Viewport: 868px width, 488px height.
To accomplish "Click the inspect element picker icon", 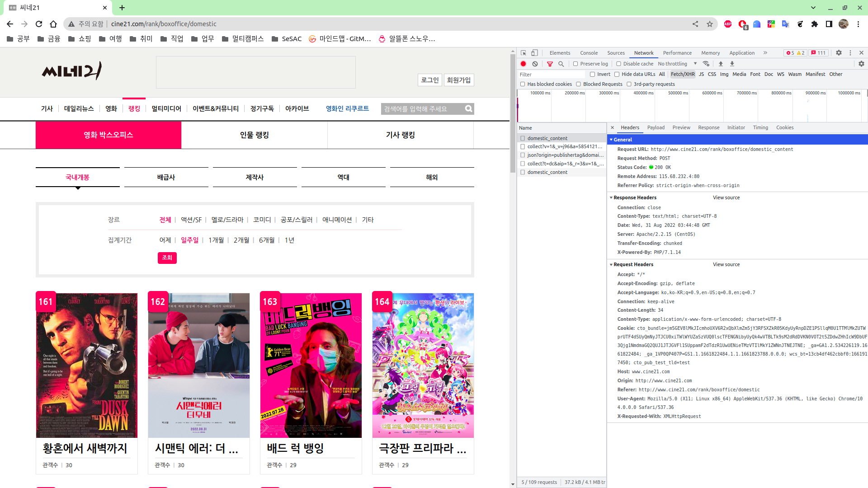I will [523, 53].
